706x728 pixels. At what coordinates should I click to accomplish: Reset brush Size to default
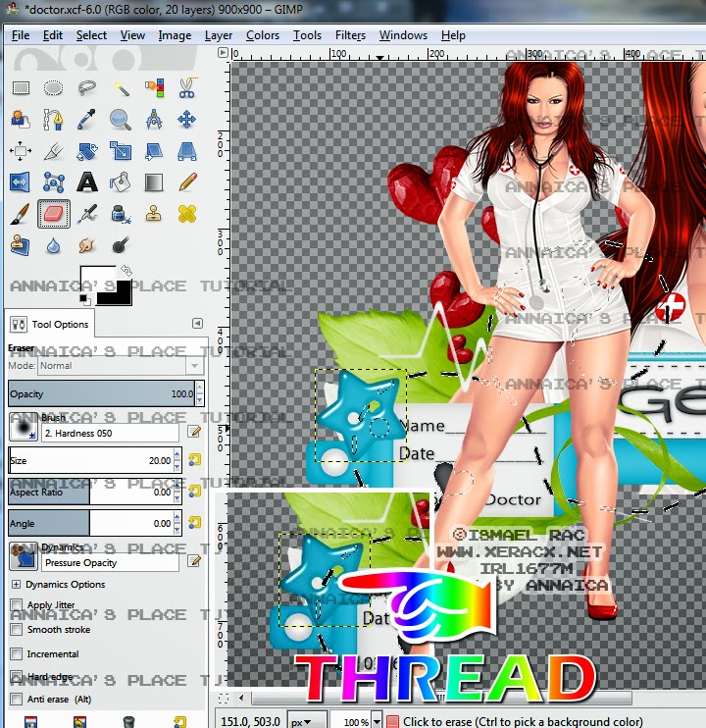pos(194,460)
